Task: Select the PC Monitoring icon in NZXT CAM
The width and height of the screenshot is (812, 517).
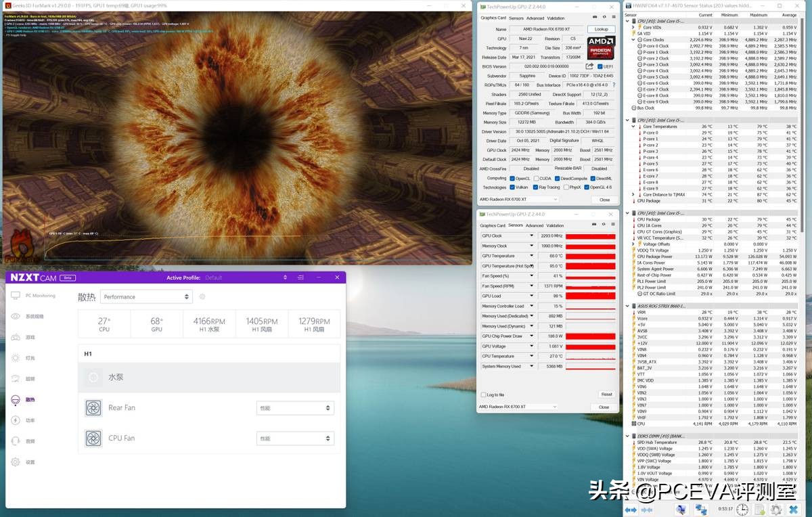Action: point(15,295)
